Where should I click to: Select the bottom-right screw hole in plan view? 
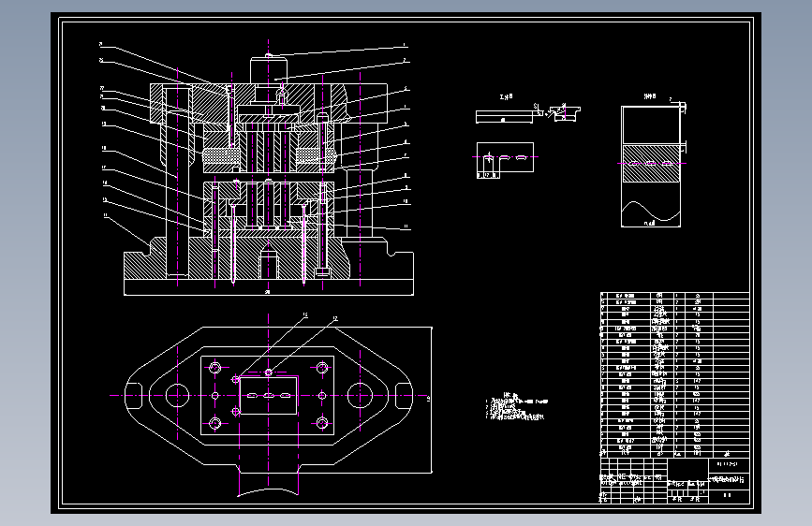pyautogui.click(x=322, y=423)
